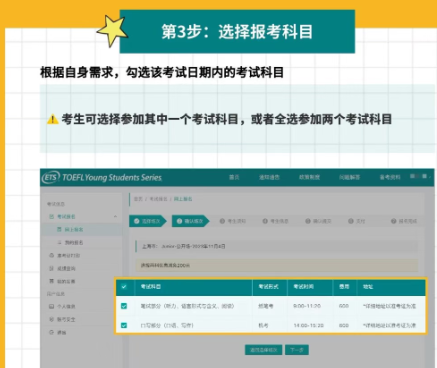Open 账号安全 in the sidebar
The width and height of the screenshot is (437, 368).
click(x=66, y=319)
